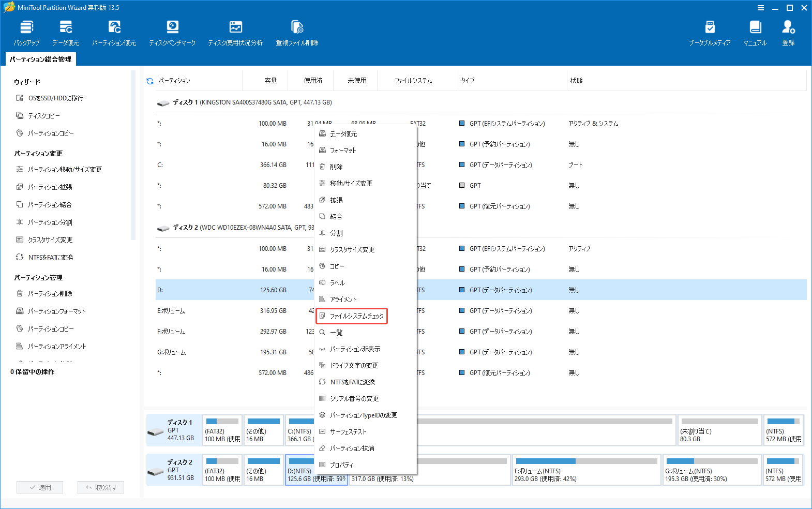Select パーティション非表示 in context menu
This screenshot has height=509, width=812.
[x=366, y=349]
